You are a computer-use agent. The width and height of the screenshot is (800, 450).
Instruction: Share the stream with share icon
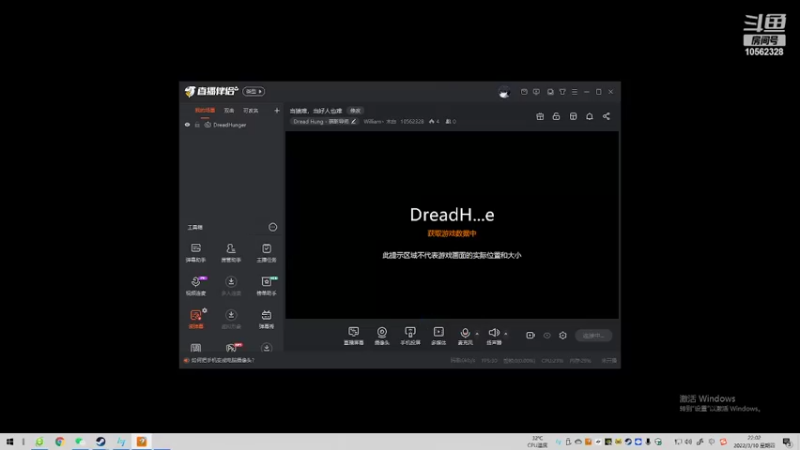(606, 116)
